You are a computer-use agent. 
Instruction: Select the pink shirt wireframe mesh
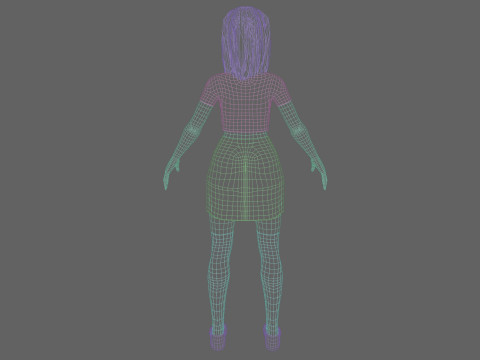(x=246, y=103)
